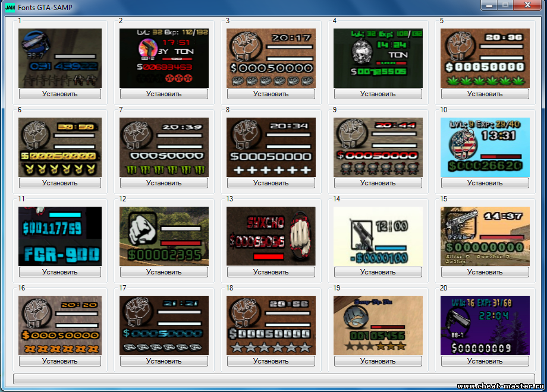Screen dimensions: 547x392
Task: Select preview 5 with green cannabis leaf icons
Action: tap(485, 58)
